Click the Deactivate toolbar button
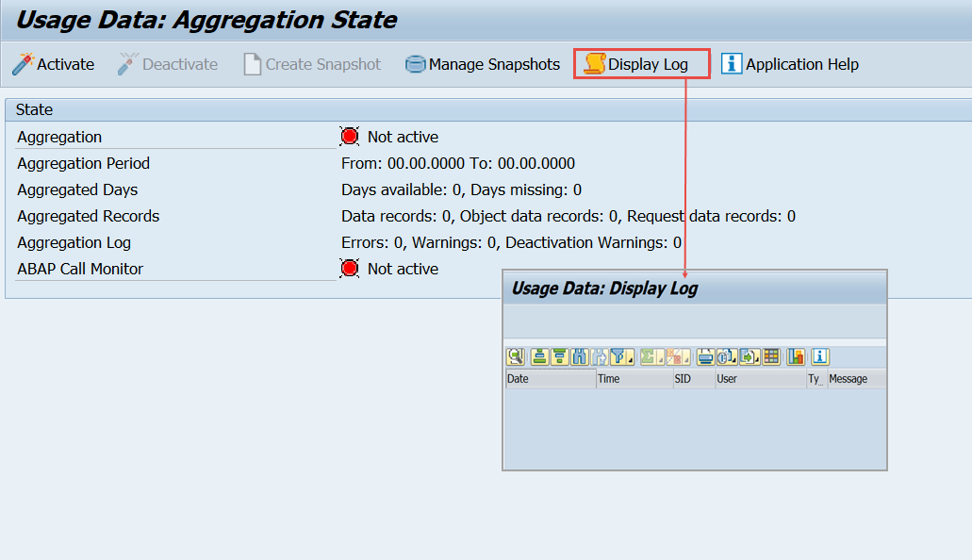 pyautogui.click(x=167, y=64)
